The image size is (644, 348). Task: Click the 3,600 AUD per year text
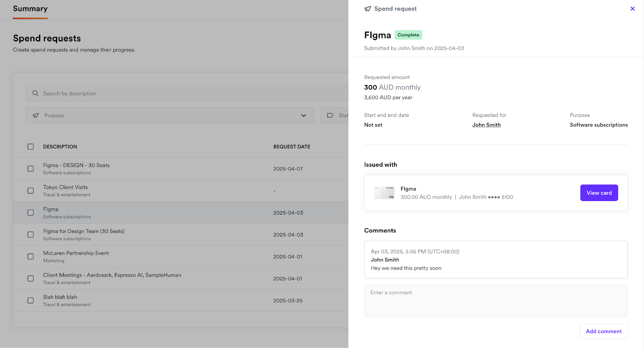[388, 97]
